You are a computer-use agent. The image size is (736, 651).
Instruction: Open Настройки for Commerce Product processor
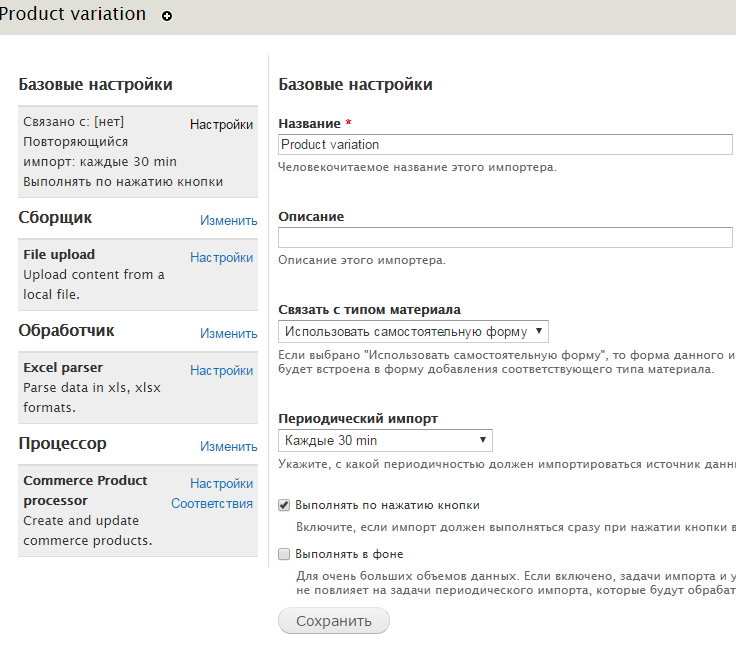pos(221,483)
